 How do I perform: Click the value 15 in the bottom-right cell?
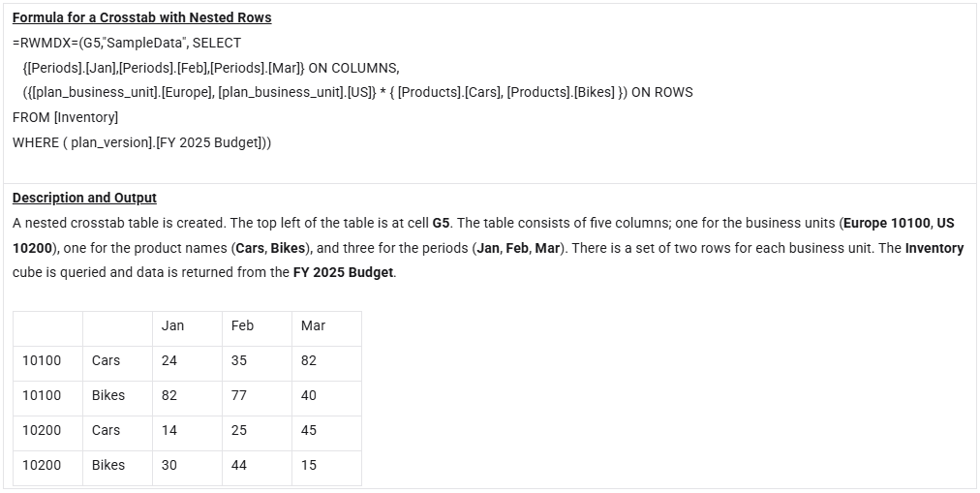click(x=309, y=465)
